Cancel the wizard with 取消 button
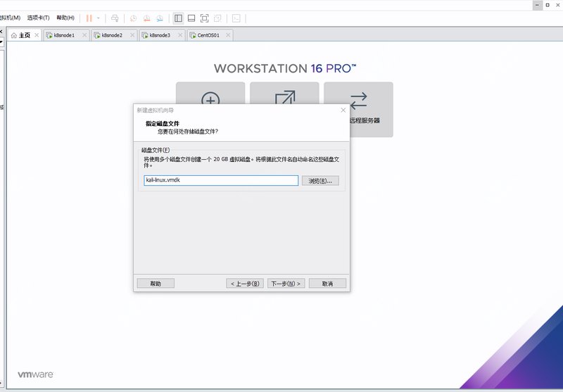This screenshot has height=392, width=563. point(327,284)
